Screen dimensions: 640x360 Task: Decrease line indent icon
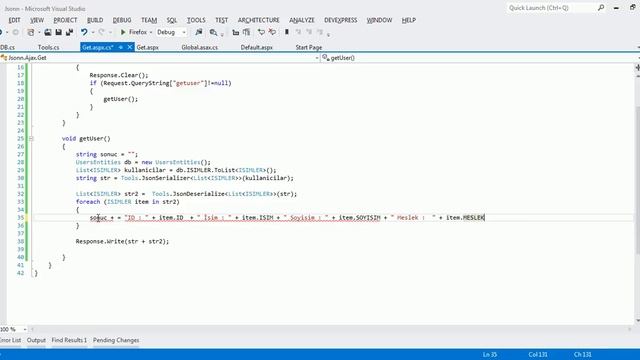(x=236, y=32)
